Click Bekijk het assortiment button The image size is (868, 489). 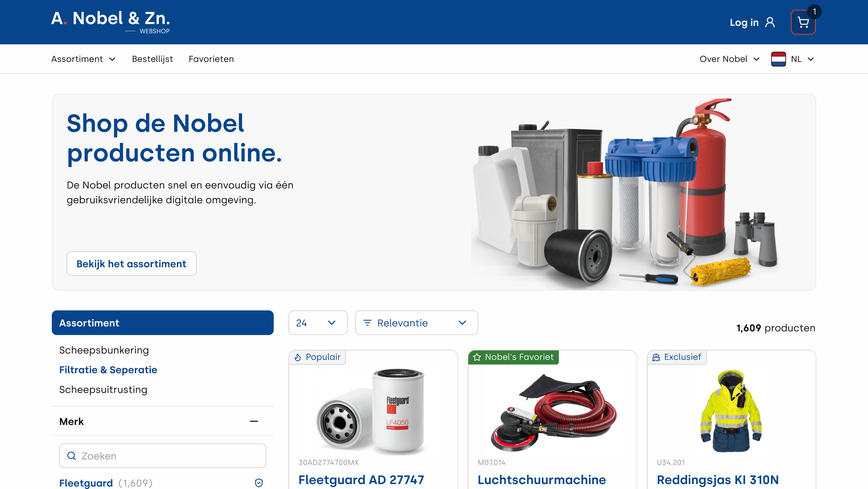click(131, 264)
